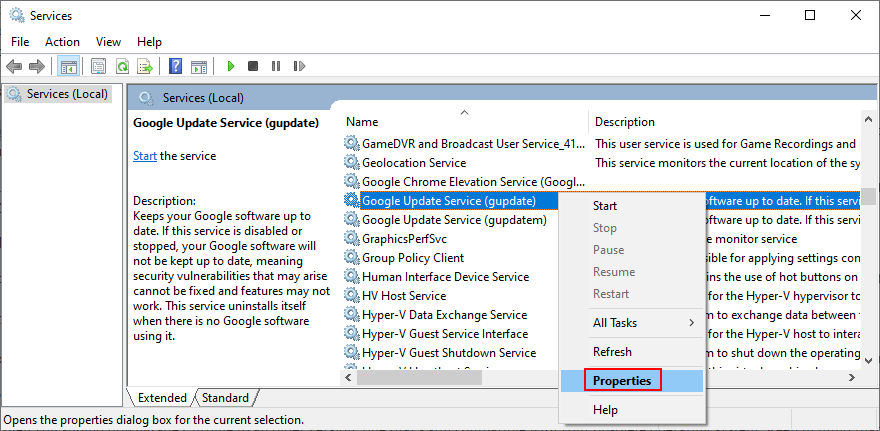Click gear icon beside Human Interface Device Service

(351, 277)
